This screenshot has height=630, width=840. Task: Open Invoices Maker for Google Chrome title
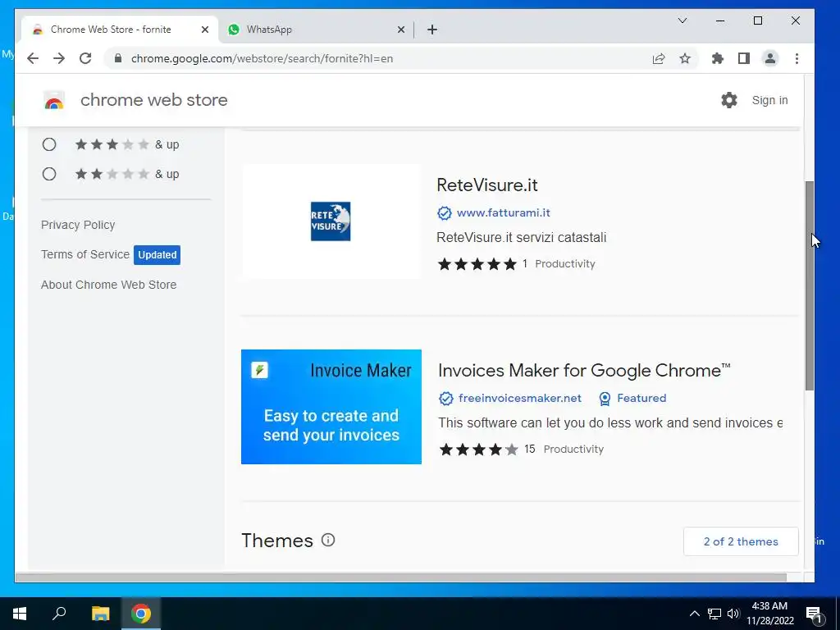(x=584, y=370)
